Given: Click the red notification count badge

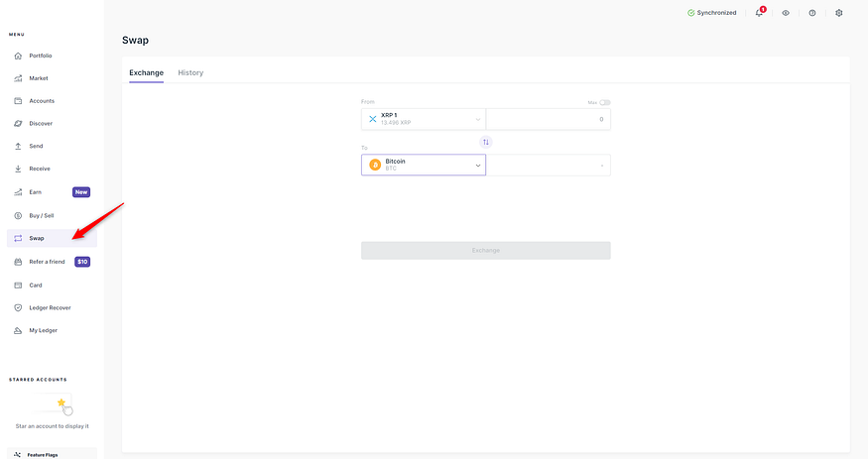Looking at the screenshot, I should [x=763, y=9].
